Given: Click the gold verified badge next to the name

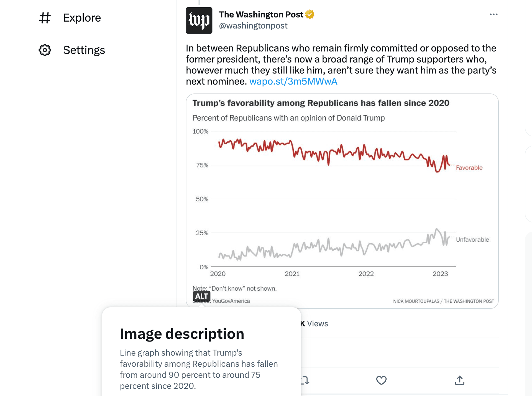Looking at the screenshot, I should click(310, 14).
